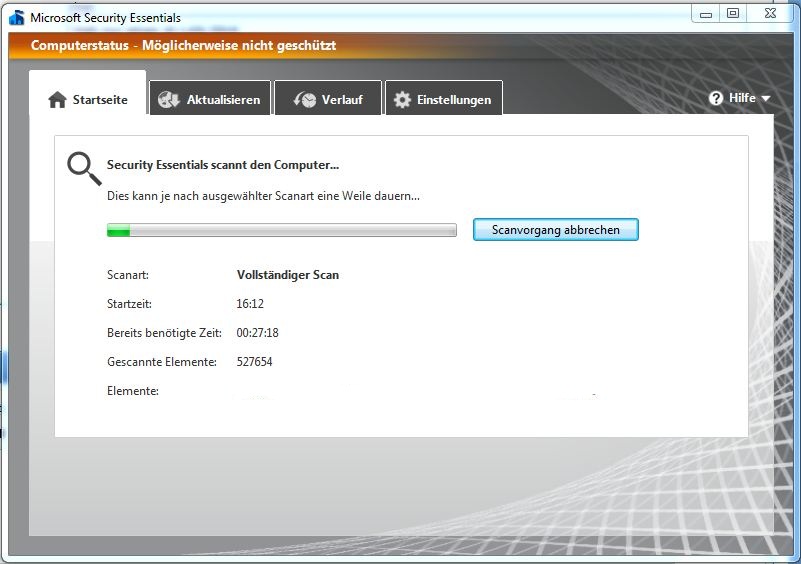
Task: Cancel the scan with Scanvorgang abbrechen
Action: 556,230
